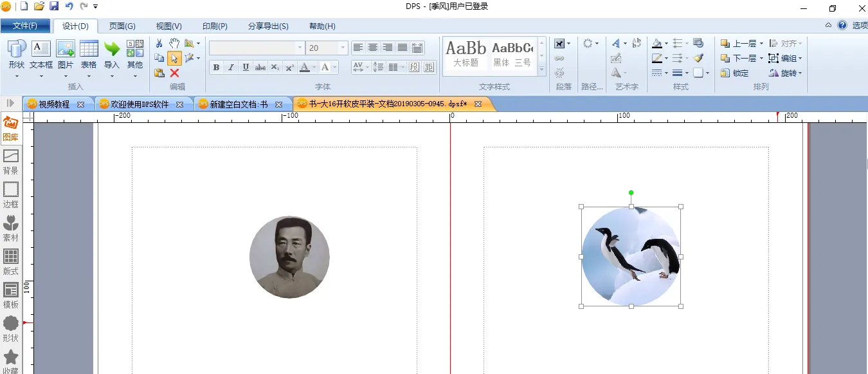This screenshot has height=374, width=868.
Task: Switch to the 欢迎使用DPS软件 document tab
Action: tap(140, 104)
